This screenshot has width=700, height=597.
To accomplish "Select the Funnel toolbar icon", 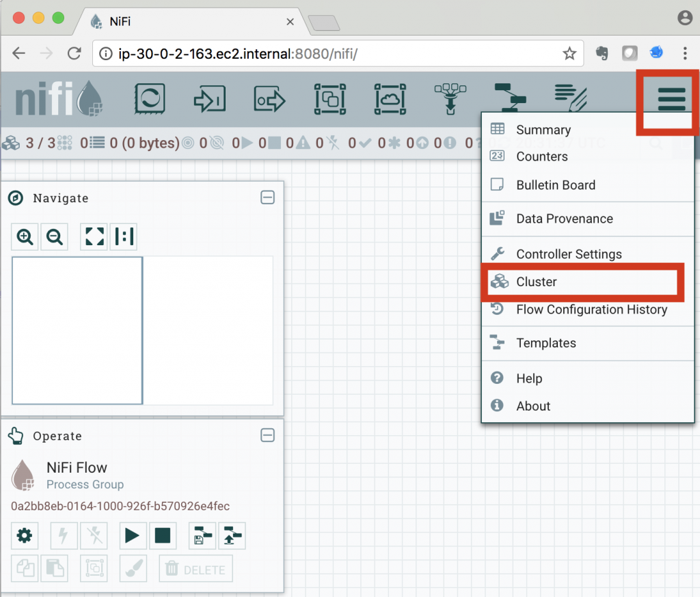I will (x=450, y=99).
